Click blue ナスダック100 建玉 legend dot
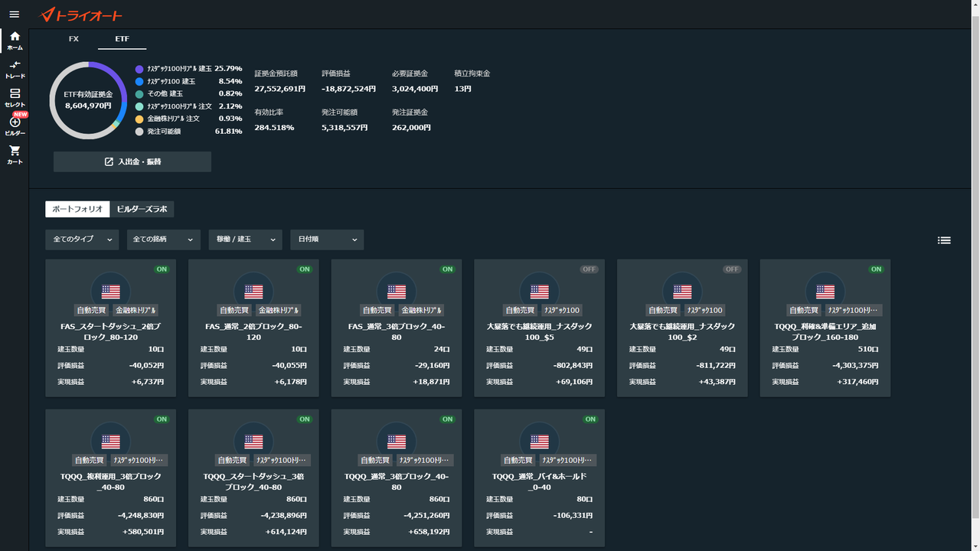Viewport: 980px width, 551px height. [x=139, y=81]
